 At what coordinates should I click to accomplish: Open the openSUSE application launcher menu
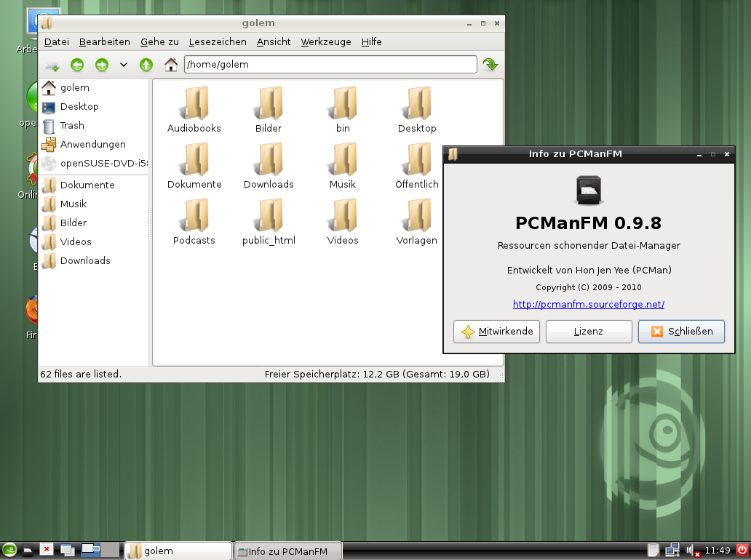(x=9, y=550)
